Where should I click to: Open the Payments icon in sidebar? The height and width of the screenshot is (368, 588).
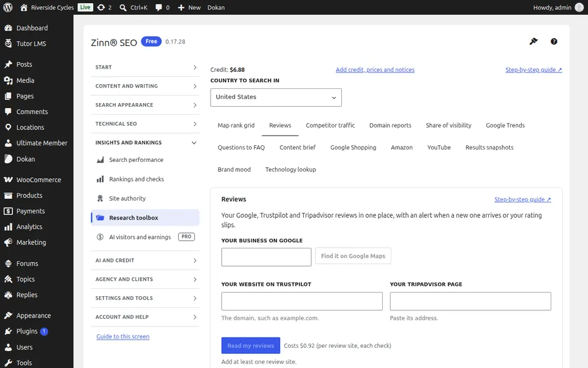coord(8,211)
